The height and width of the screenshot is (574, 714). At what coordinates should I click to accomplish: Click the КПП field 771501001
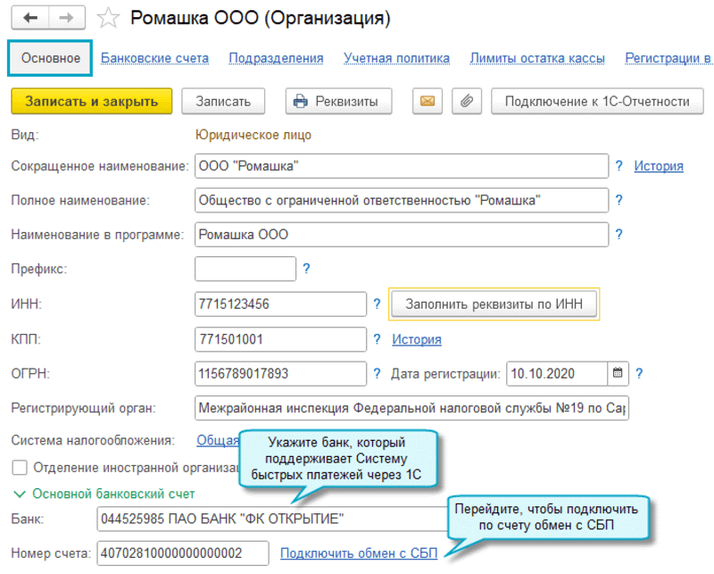pos(280,339)
